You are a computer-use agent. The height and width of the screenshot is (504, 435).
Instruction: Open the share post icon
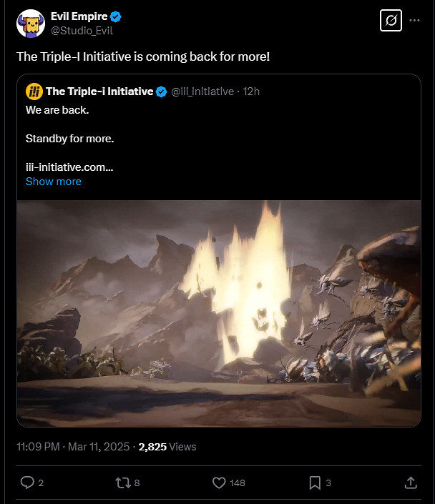(411, 483)
